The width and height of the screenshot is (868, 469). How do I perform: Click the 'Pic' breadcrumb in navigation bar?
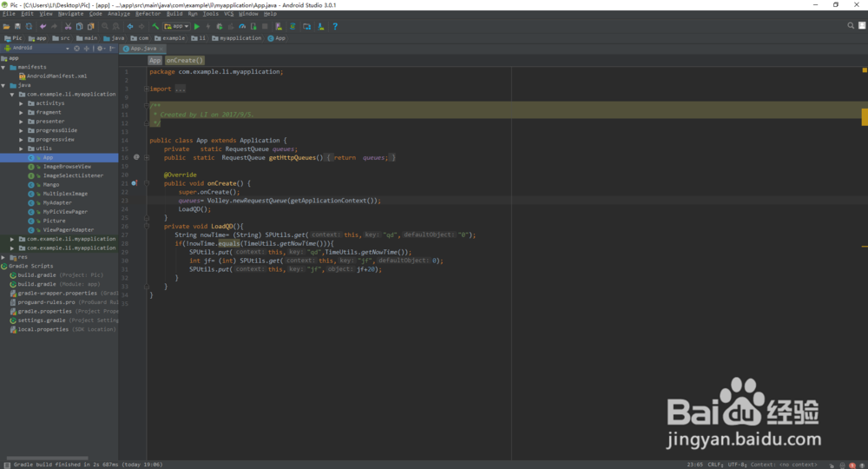(x=13, y=38)
